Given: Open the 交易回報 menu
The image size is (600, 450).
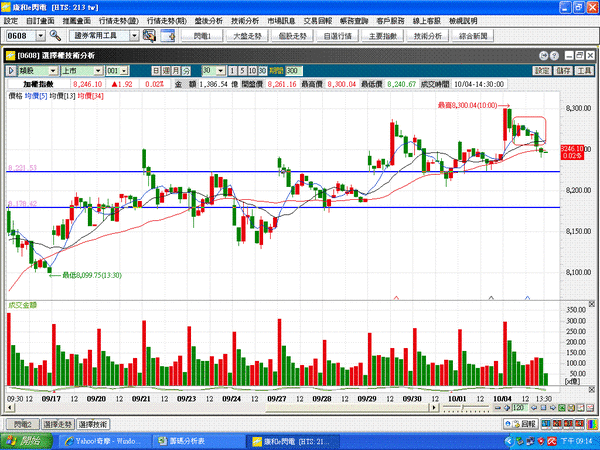Looking at the screenshot, I should click(x=318, y=21).
